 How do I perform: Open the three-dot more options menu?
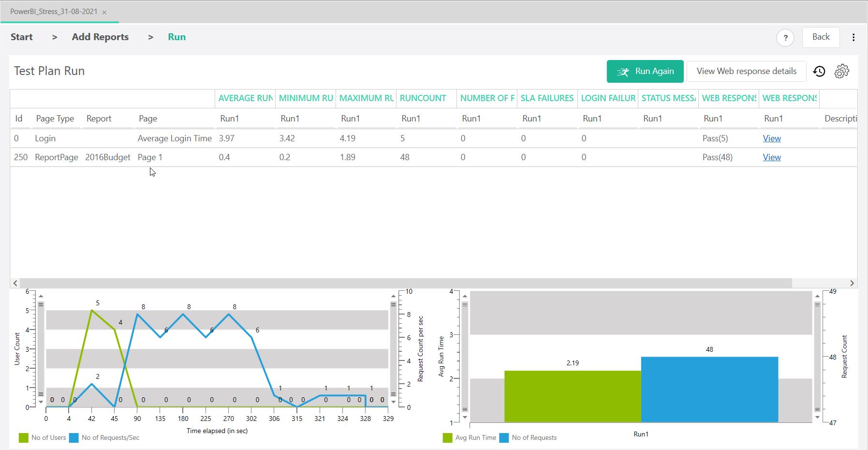click(853, 38)
